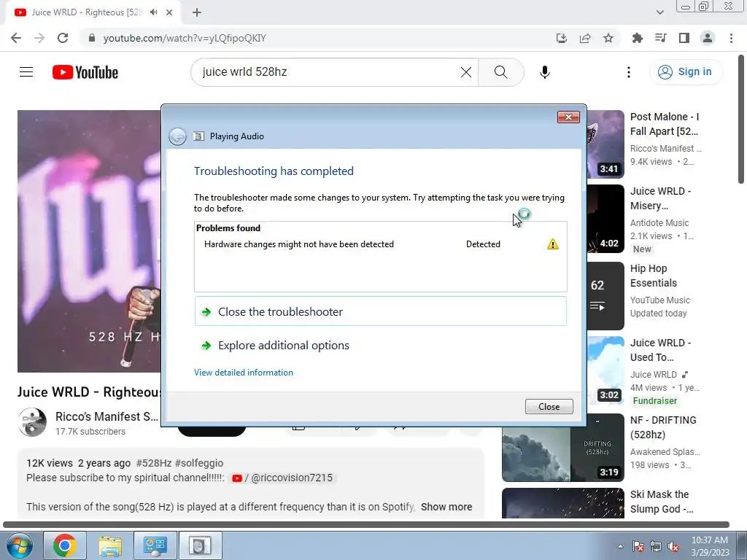Open Windows Explorer from taskbar
747x560 pixels.
[x=110, y=545]
